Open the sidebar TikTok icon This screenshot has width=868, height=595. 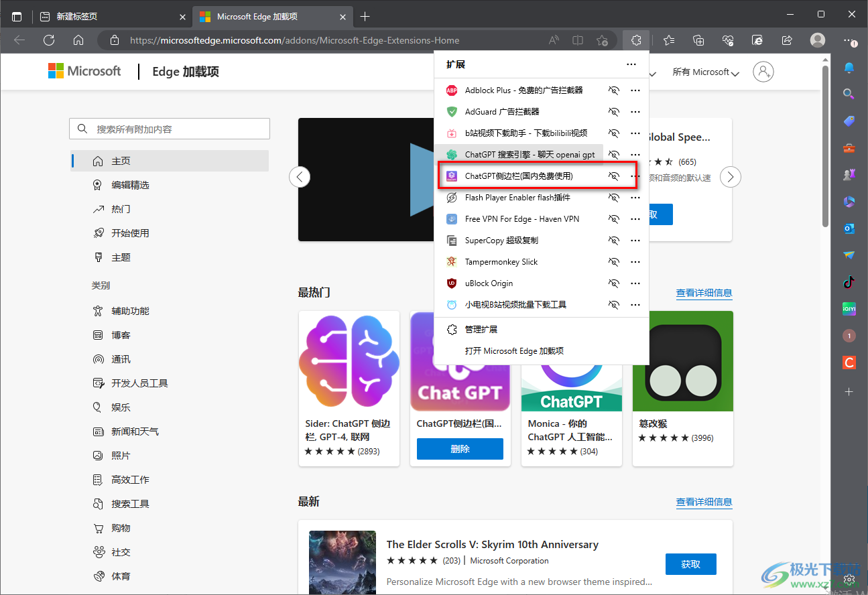tap(849, 282)
